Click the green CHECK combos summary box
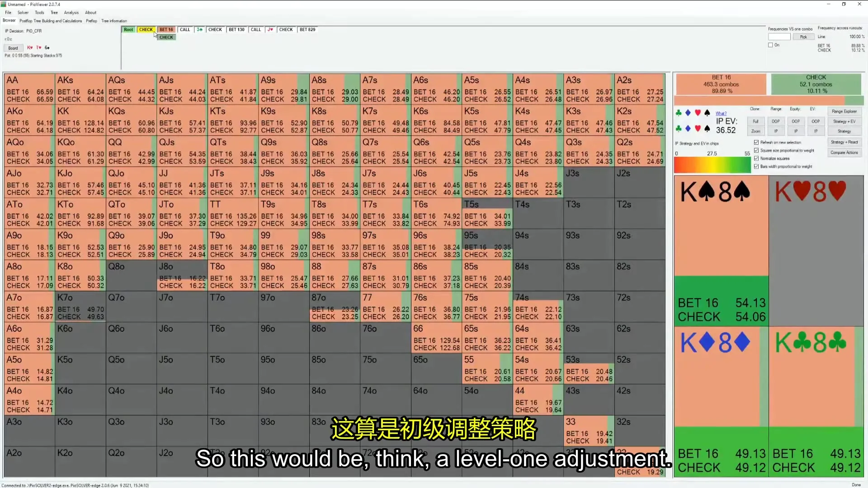This screenshot has height=488, width=868. (816, 84)
